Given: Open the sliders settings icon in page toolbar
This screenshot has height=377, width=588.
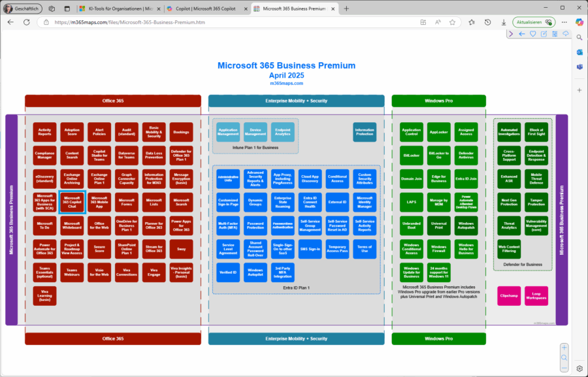Looking at the screenshot, I should (555, 34).
